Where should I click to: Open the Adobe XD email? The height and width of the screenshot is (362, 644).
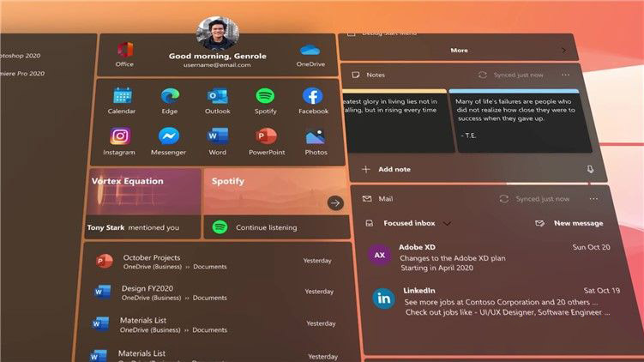click(x=489, y=257)
